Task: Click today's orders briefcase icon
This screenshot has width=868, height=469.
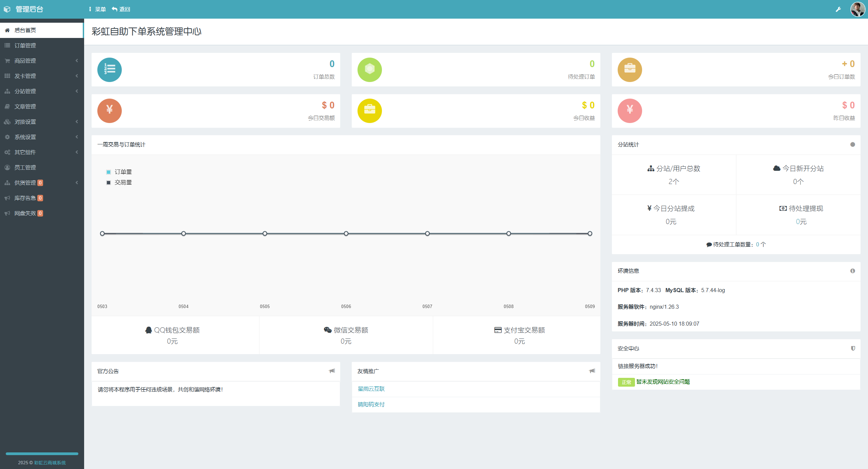Action: [x=630, y=69]
